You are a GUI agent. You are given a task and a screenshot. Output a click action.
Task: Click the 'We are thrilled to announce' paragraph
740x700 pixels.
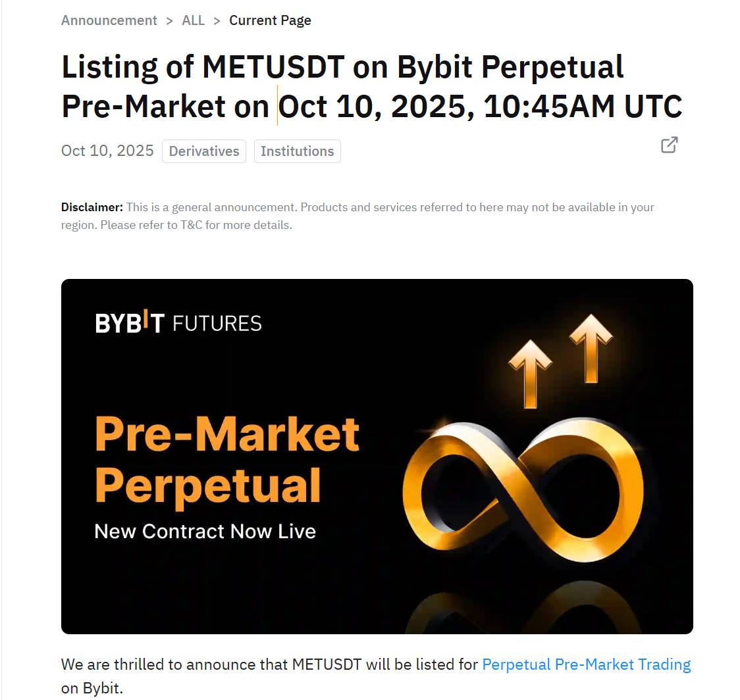(270, 664)
